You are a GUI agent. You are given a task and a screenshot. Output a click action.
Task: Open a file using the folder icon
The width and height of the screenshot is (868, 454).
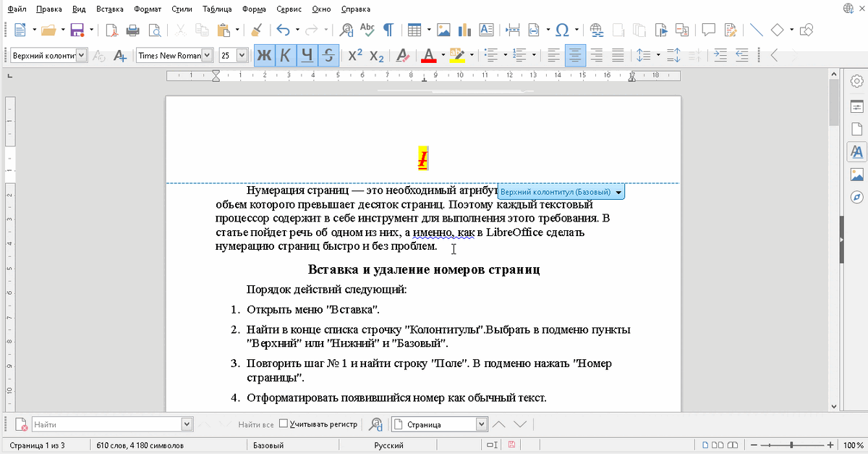48,30
